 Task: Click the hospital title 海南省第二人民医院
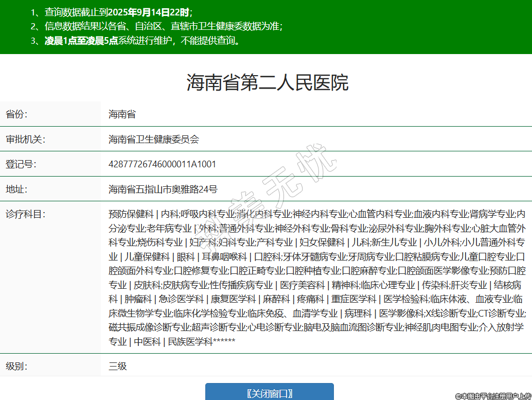pos(267,82)
